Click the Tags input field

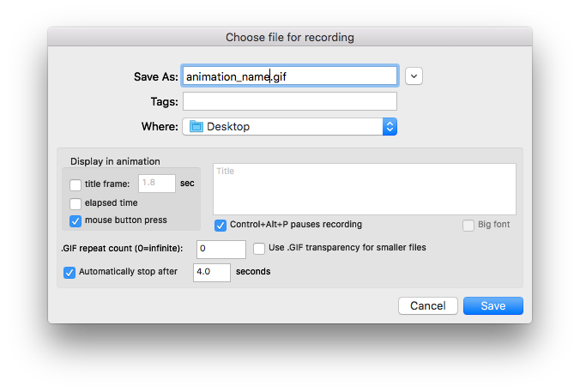(290, 101)
